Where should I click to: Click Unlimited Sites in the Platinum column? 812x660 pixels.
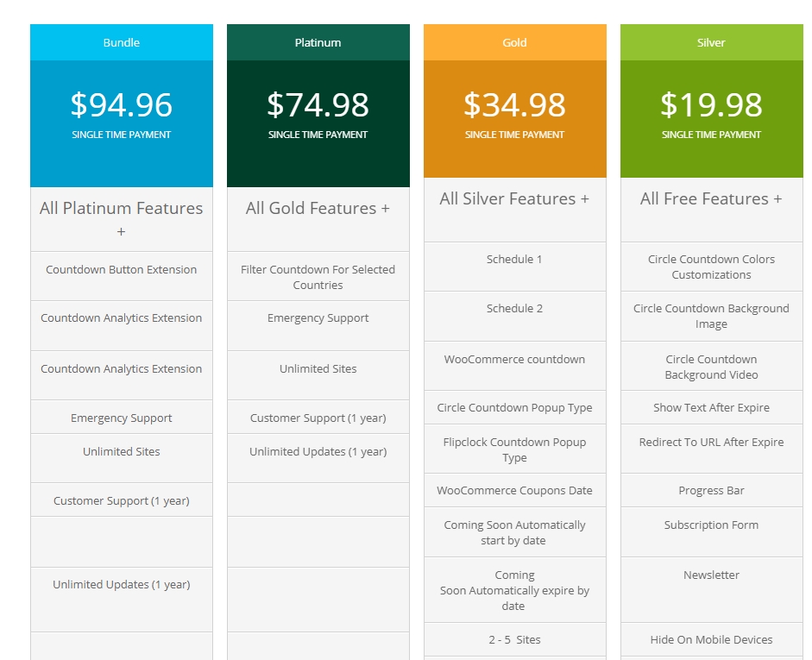[318, 368]
